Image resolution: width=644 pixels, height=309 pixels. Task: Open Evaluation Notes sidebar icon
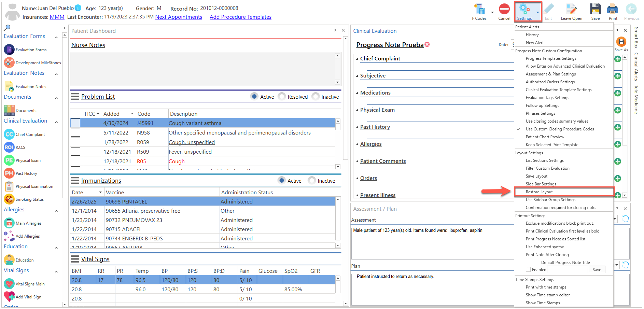[x=9, y=86]
